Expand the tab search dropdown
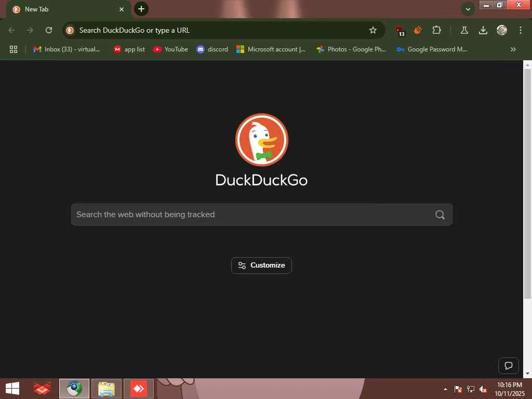Image resolution: width=532 pixels, height=399 pixels. point(468,9)
